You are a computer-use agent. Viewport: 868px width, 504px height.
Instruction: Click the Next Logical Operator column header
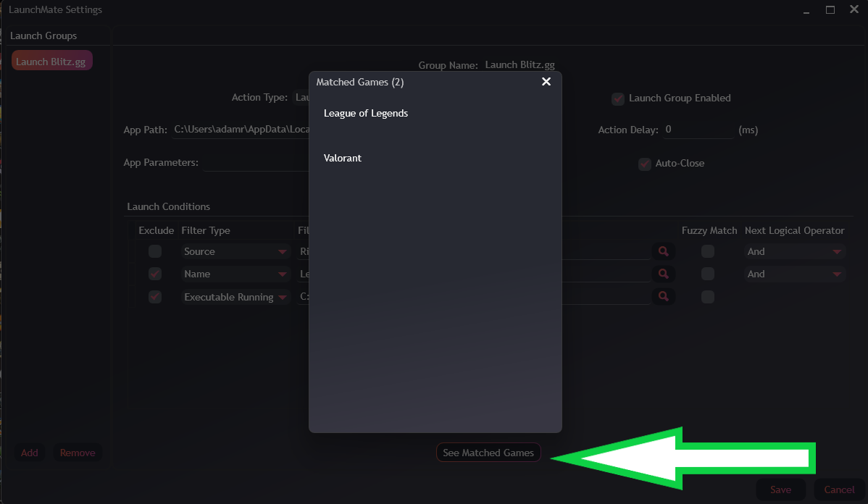(794, 231)
